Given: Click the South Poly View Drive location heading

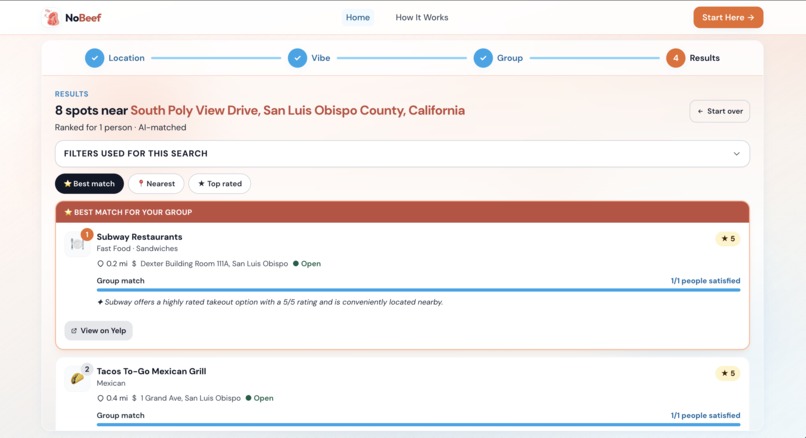Looking at the screenshot, I should [x=297, y=111].
